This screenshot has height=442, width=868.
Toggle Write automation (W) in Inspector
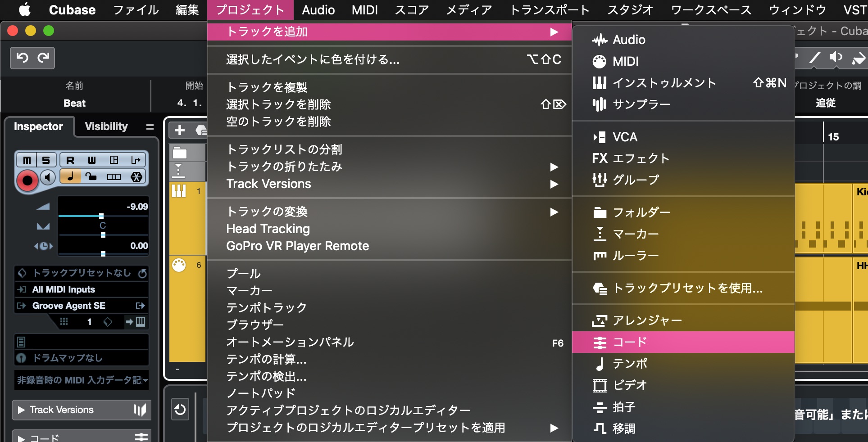click(x=92, y=160)
